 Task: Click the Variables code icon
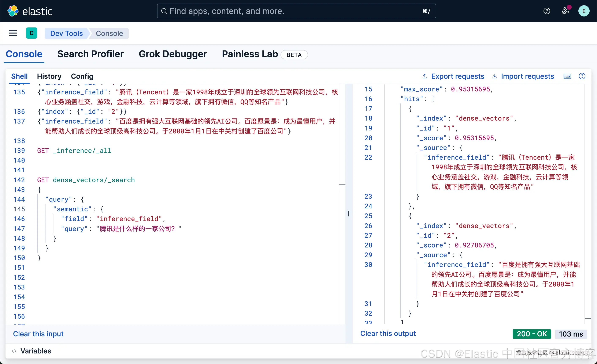(x=14, y=351)
